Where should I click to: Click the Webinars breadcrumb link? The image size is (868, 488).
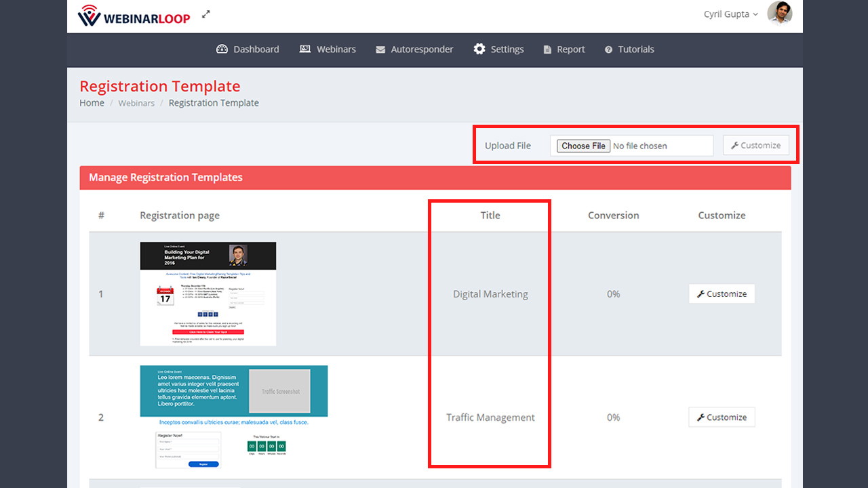click(136, 103)
